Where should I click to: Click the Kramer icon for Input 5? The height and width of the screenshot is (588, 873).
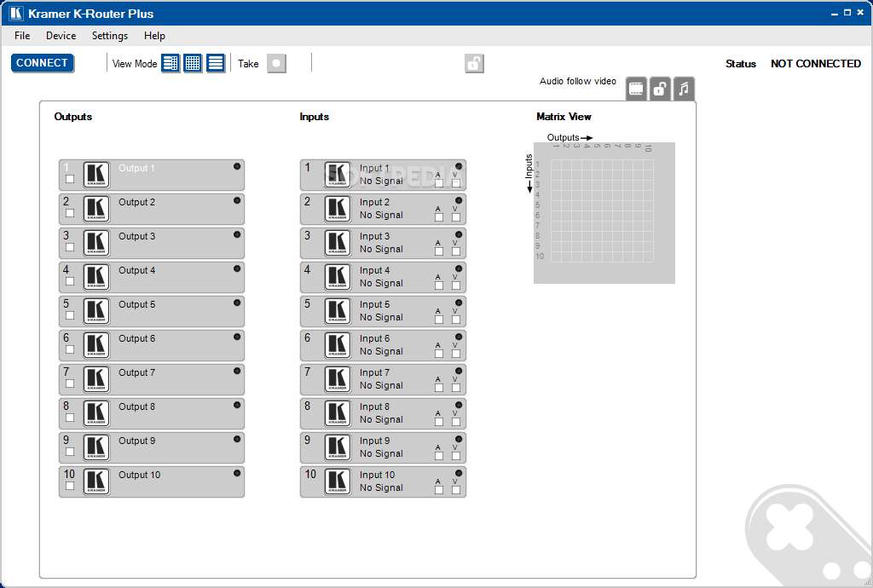tap(338, 311)
